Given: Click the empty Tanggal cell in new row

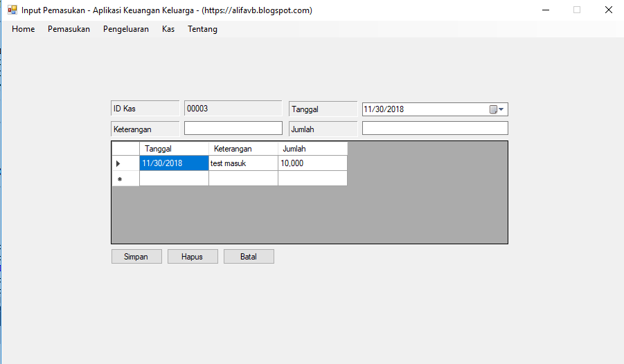Looking at the screenshot, I should coord(174,179).
